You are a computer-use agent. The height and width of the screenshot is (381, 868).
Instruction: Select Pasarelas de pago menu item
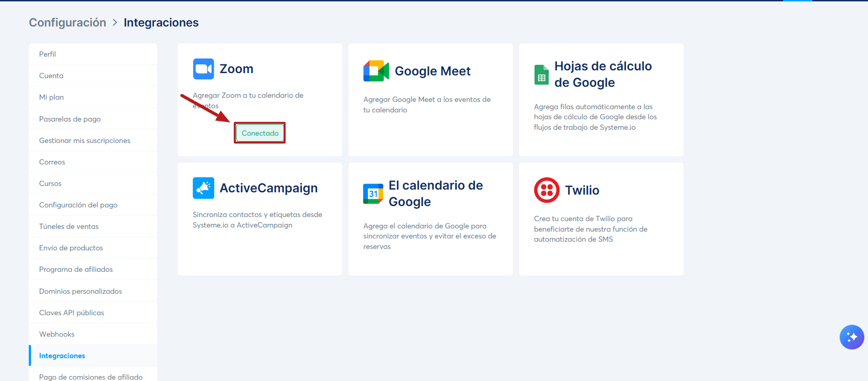[x=93, y=119]
